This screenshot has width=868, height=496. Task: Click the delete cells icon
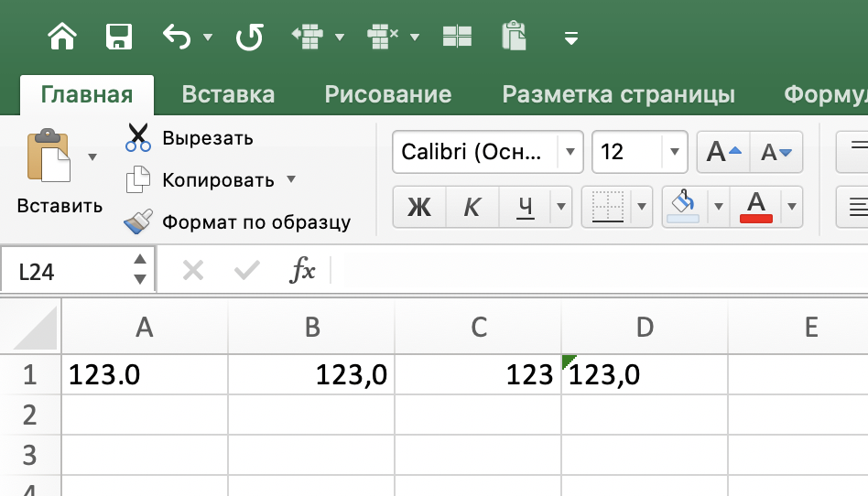click(x=383, y=37)
